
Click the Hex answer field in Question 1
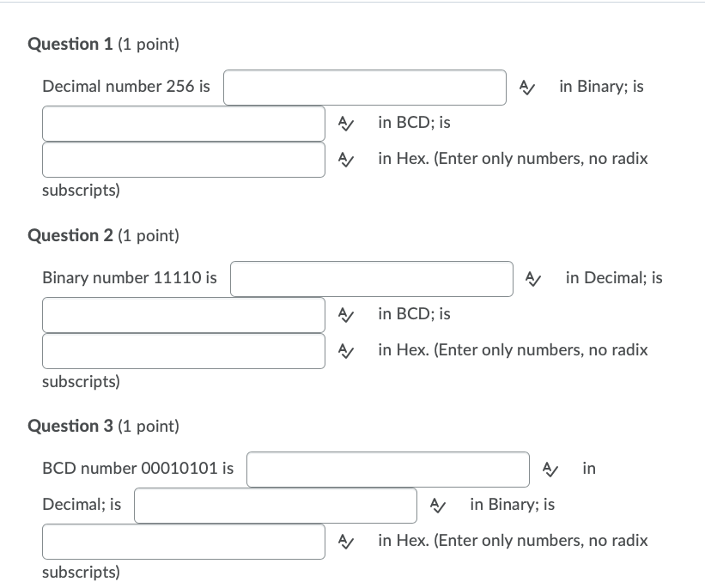tap(183, 159)
